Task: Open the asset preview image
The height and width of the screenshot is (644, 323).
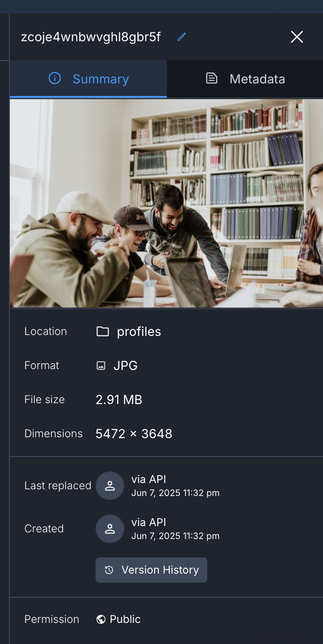Action: pyautogui.click(x=166, y=203)
